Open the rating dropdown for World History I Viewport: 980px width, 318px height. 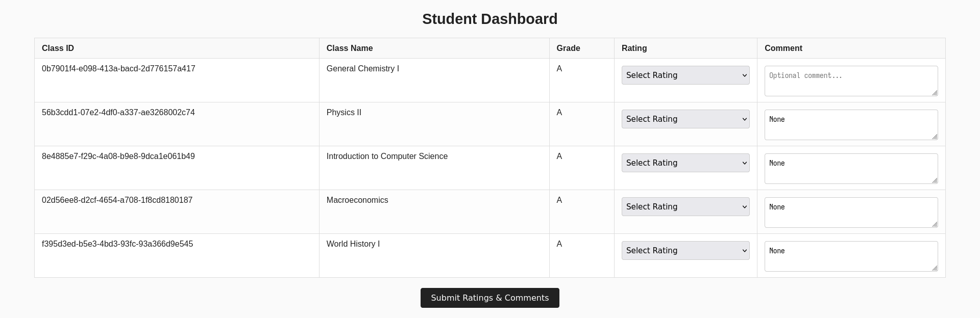[685, 250]
